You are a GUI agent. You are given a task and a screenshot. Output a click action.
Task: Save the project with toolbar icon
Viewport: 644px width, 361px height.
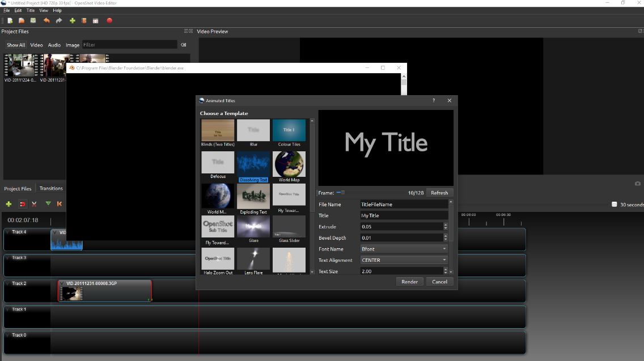click(x=33, y=20)
